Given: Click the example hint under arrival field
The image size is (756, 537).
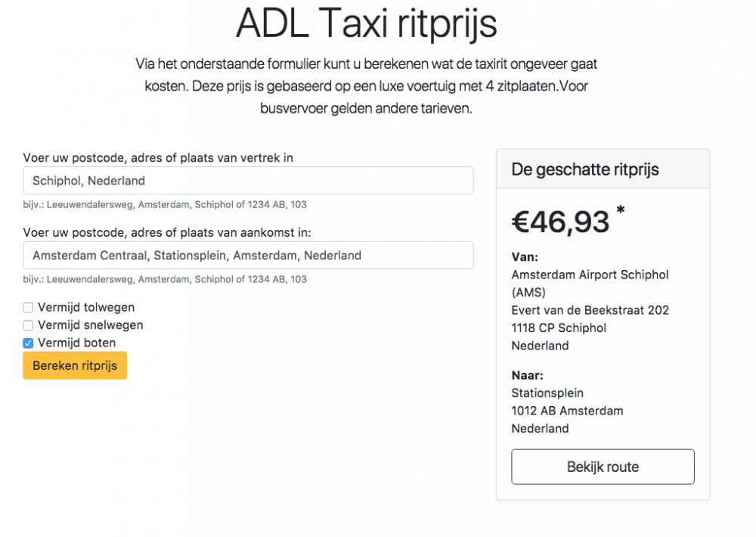Looking at the screenshot, I should pos(165,279).
